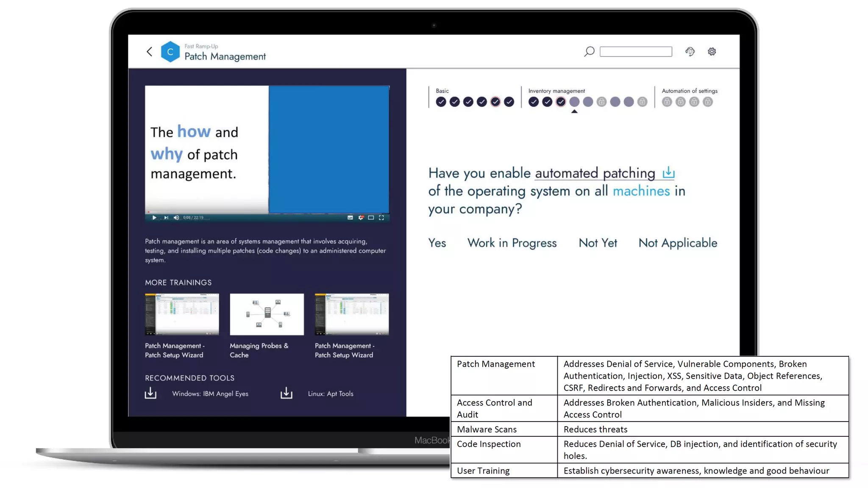Enter fullscreen video mode
Screen dimensions: 868x488
381,218
